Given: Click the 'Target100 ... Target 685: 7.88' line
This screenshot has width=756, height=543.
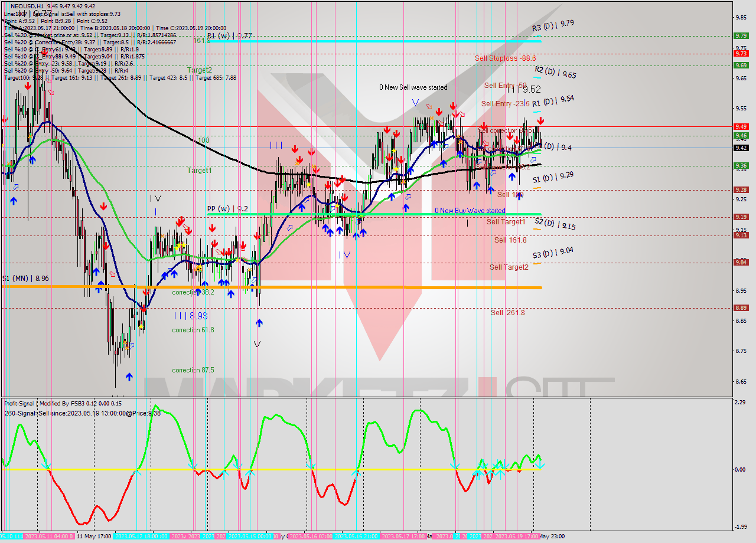Looking at the screenshot, I should click(x=120, y=78).
